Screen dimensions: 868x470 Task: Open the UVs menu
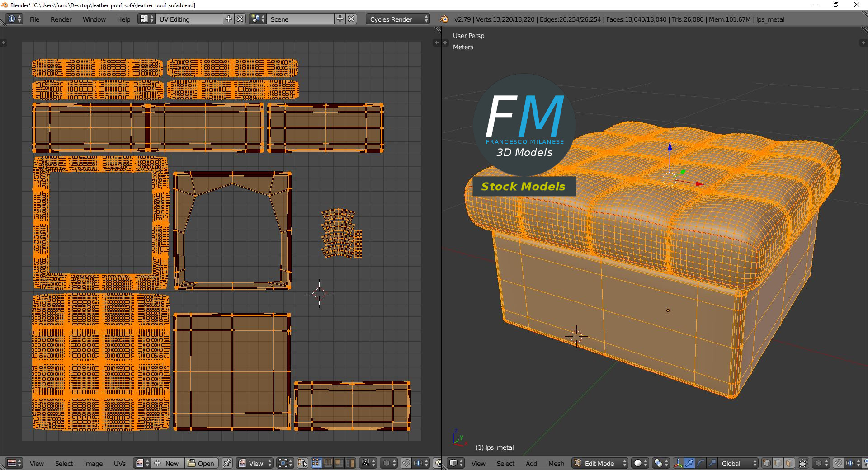[120, 463]
